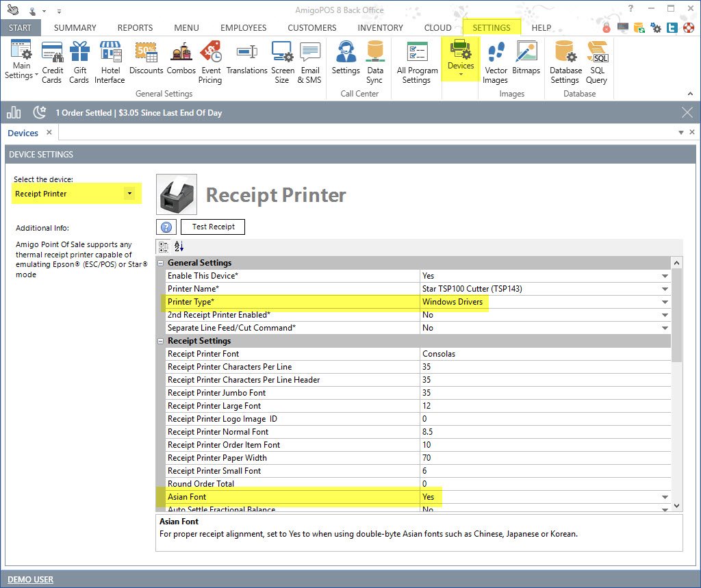Image resolution: width=701 pixels, height=588 pixels.
Task: Open the Asian Font value dropdown
Action: (x=664, y=497)
